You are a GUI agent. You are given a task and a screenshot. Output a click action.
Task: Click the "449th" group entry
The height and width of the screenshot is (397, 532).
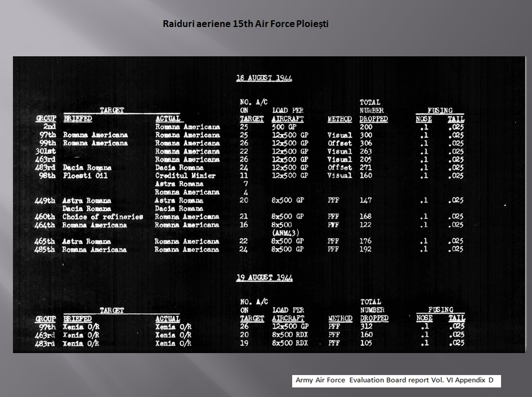point(45,200)
